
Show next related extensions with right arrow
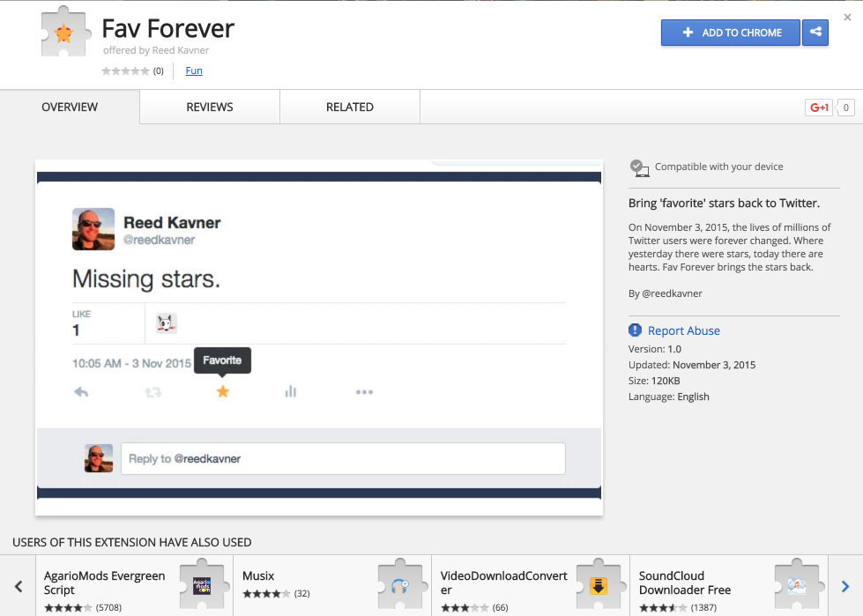tap(844, 586)
